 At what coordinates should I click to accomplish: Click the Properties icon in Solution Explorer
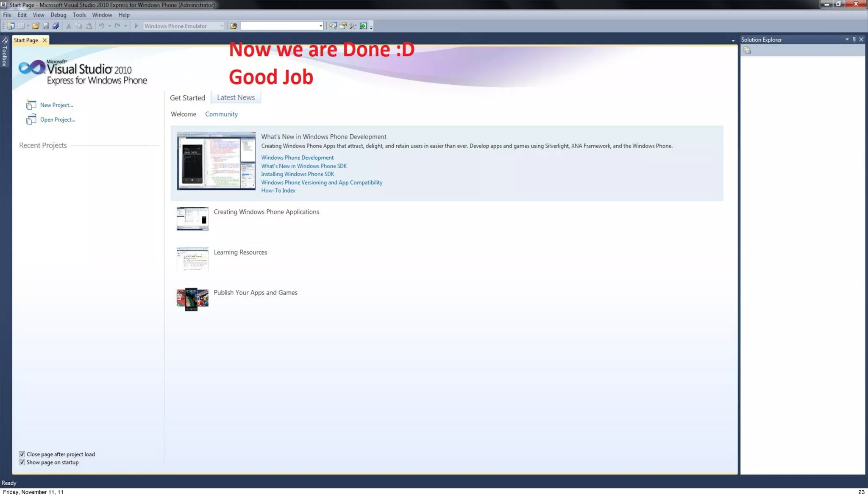pos(747,50)
